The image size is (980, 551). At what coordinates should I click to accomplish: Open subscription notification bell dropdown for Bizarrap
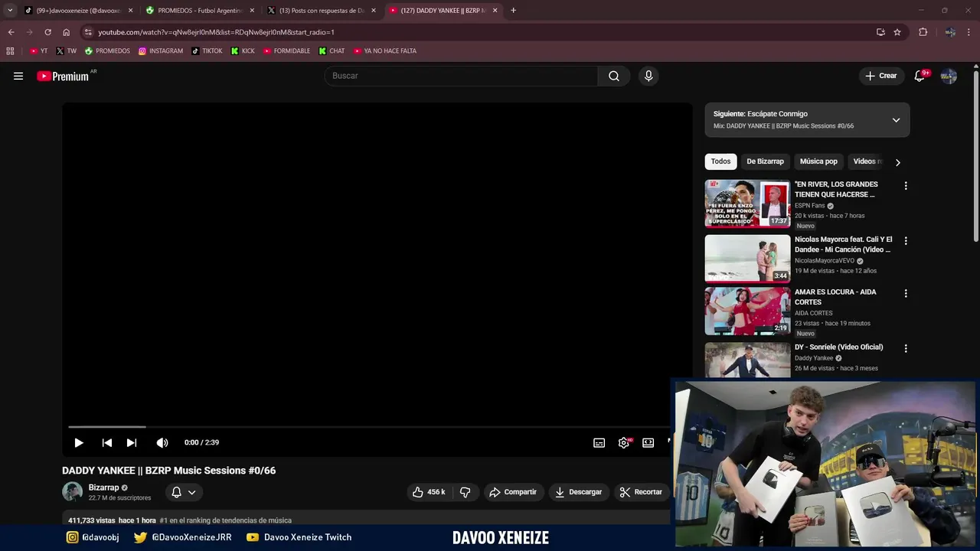(184, 492)
